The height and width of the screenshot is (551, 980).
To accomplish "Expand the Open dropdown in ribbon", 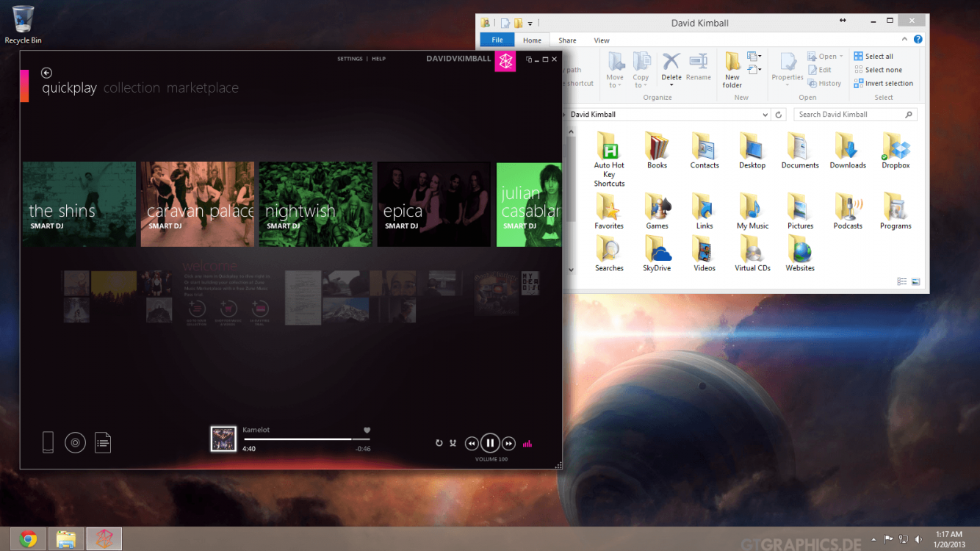I will click(843, 57).
